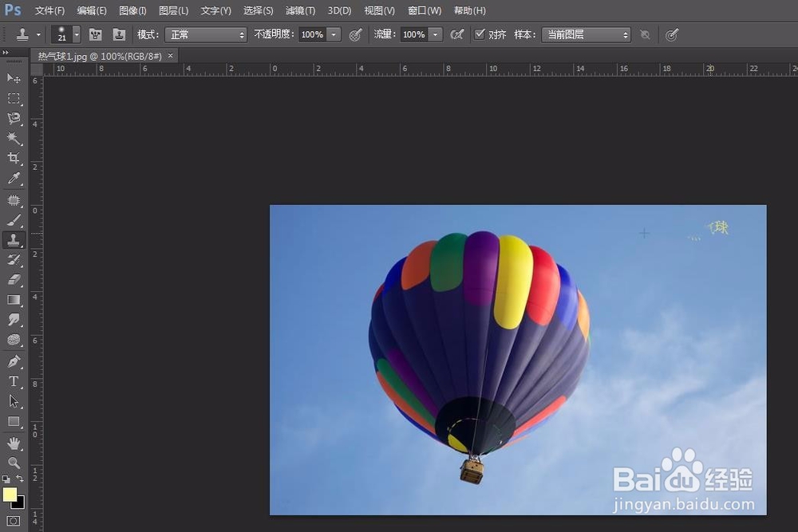Screen dimensions: 798x532
Task: Open the 视图(V) menu
Action: coord(380,10)
